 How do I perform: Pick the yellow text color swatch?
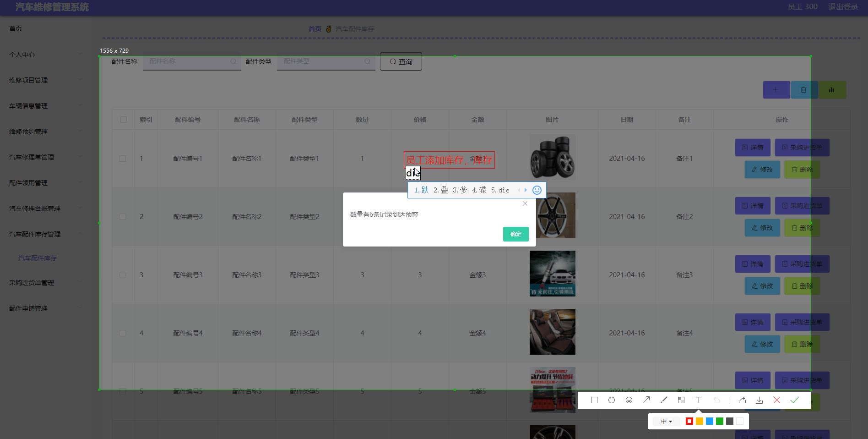700,421
